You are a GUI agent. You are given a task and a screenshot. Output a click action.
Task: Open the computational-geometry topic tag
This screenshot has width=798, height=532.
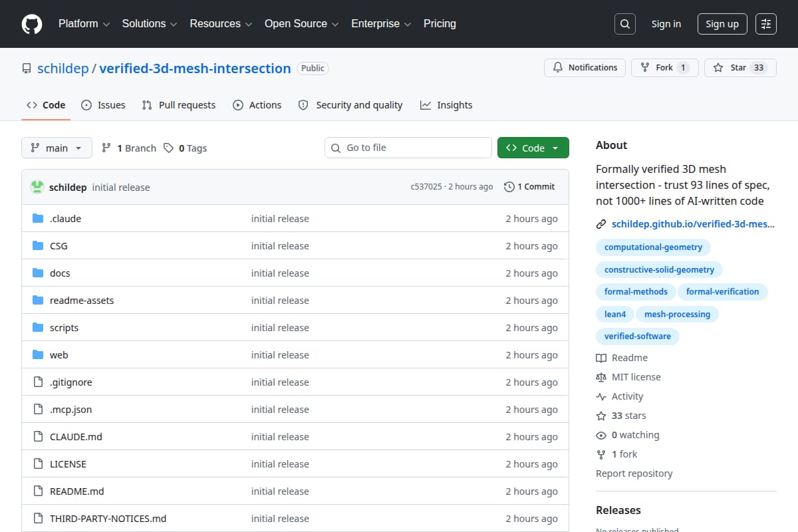tap(653, 247)
